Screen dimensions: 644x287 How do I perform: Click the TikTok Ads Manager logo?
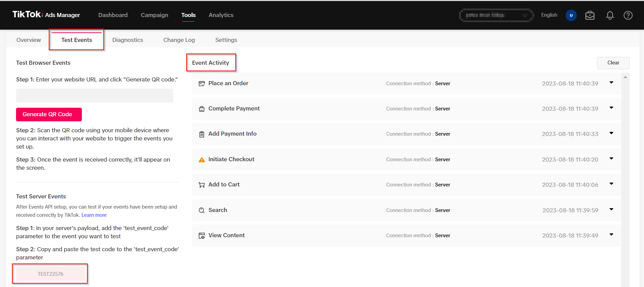tap(46, 15)
